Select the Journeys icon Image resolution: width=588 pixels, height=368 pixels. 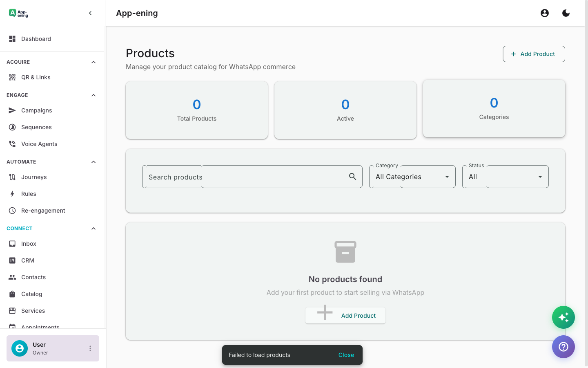tap(12, 177)
